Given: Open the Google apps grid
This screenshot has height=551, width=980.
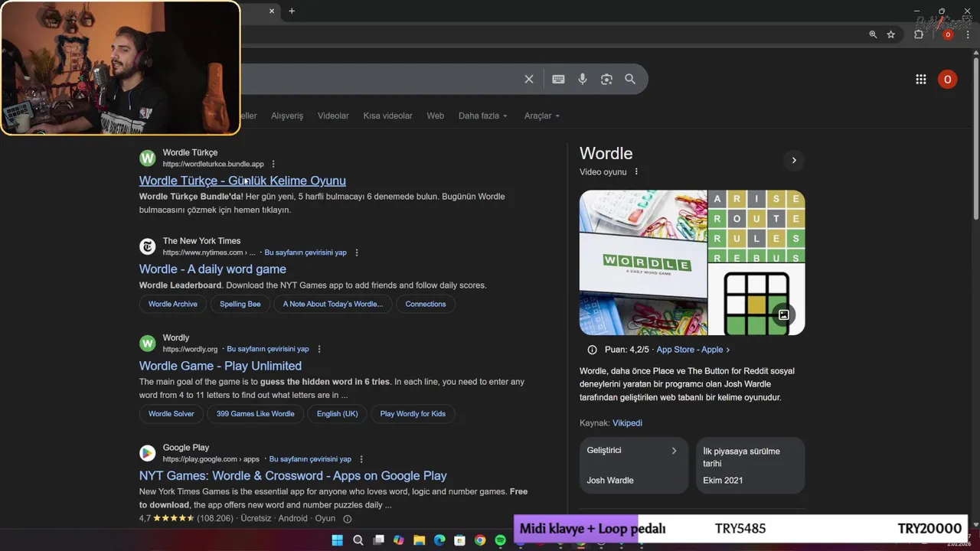Looking at the screenshot, I should pyautogui.click(x=921, y=79).
